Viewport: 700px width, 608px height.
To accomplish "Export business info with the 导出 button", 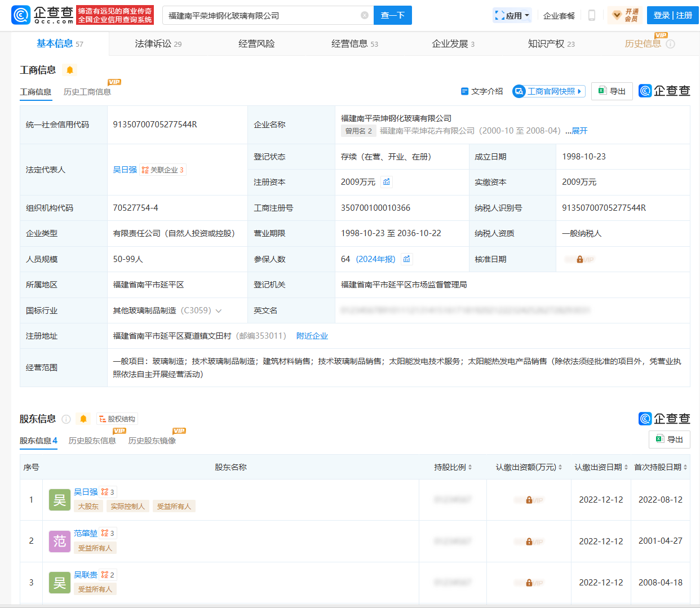I will pyautogui.click(x=612, y=91).
